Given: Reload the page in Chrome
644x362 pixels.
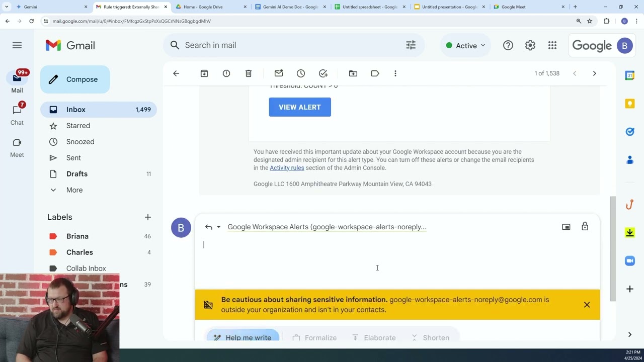Looking at the screenshot, I should [31, 21].
